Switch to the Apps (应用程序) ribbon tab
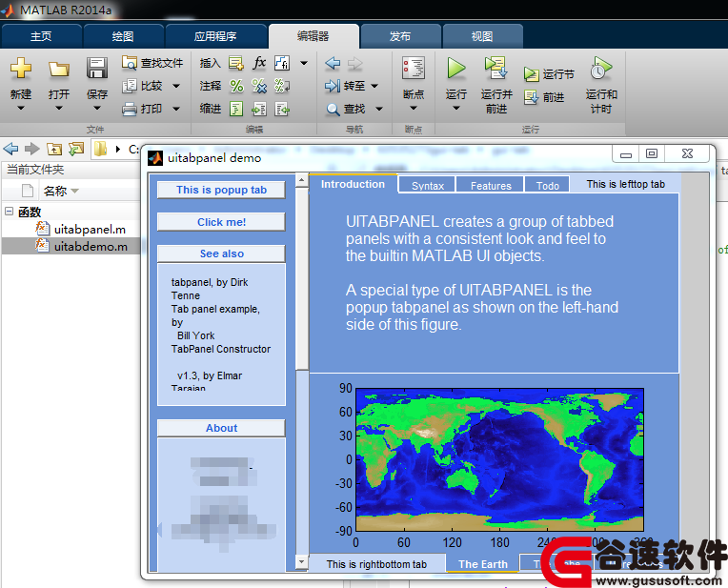 pyautogui.click(x=215, y=36)
